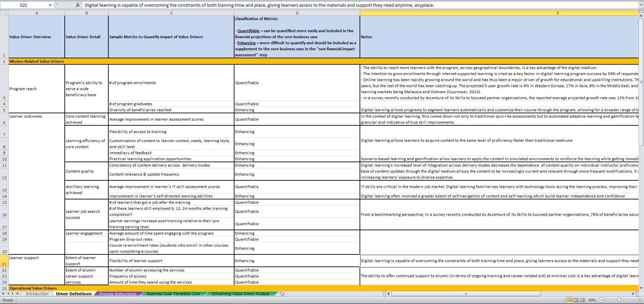Screen dimensions: 644x304
Task: Select row 21 header
Action: (x=4, y=261)
